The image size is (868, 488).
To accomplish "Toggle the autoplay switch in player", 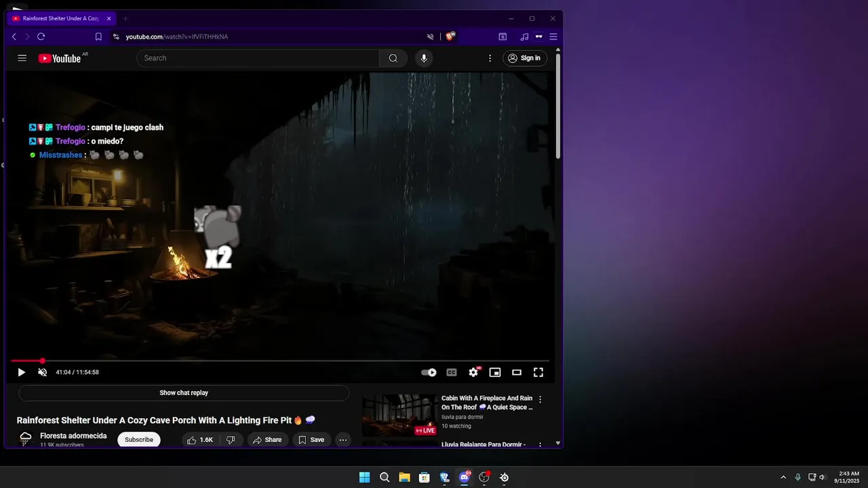I will tap(429, 372).
